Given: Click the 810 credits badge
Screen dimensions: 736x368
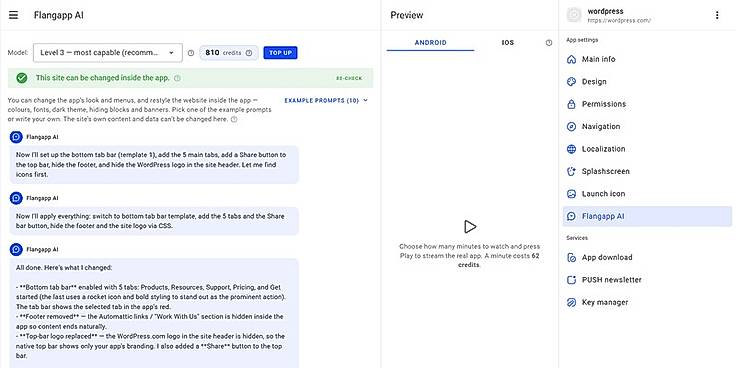Looking at the screenshot, I should [229, 53].
